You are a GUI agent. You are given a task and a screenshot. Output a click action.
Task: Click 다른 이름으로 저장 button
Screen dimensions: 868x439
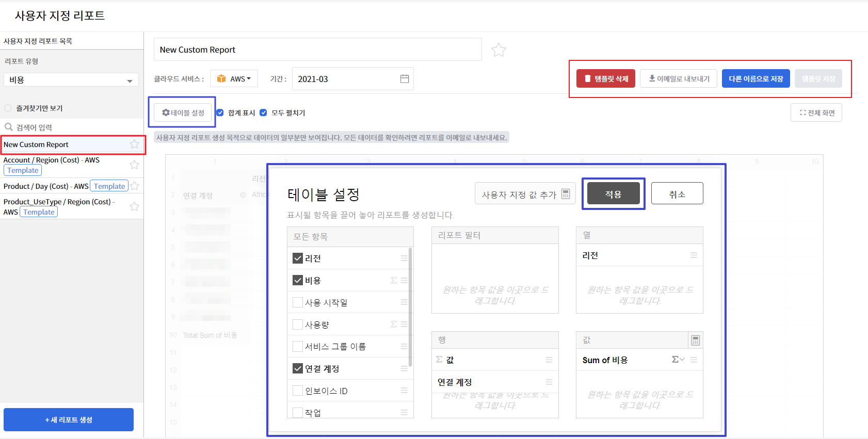tap(756, 79)
